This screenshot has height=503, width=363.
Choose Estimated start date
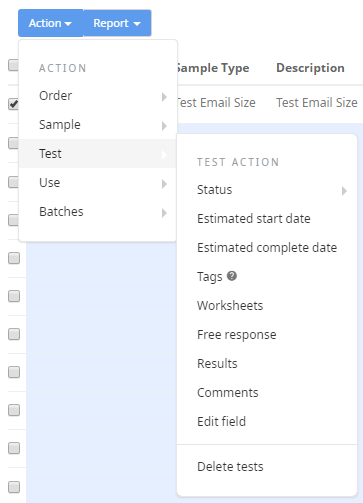click(x=267, y=219)
